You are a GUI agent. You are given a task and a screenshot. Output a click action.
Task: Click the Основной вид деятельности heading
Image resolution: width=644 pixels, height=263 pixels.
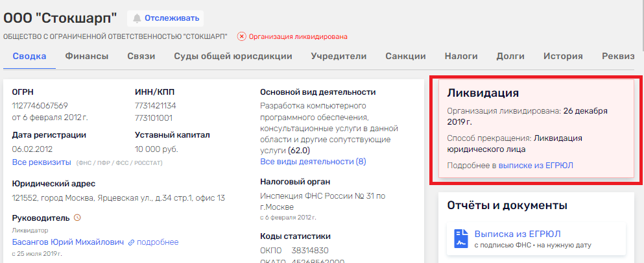coord(318,92)
